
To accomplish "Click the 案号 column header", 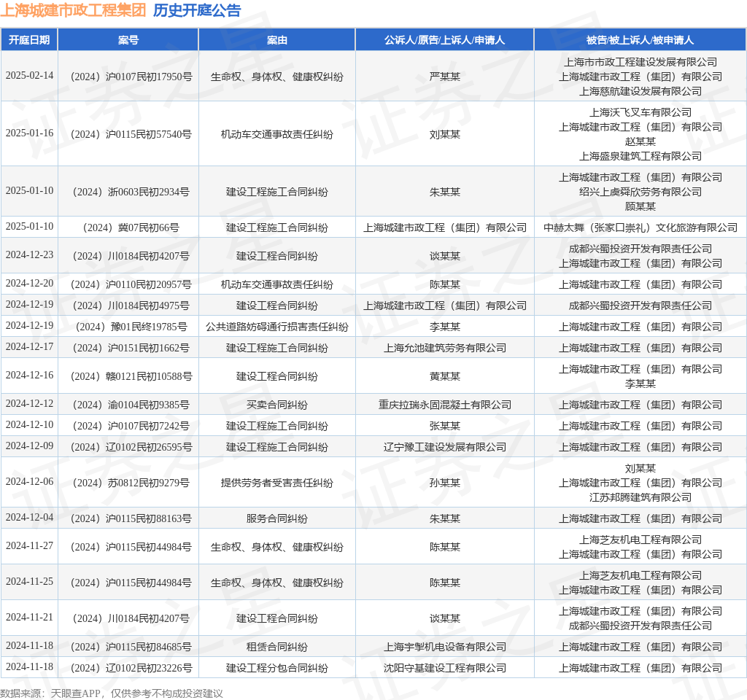I will click(128, 40).
